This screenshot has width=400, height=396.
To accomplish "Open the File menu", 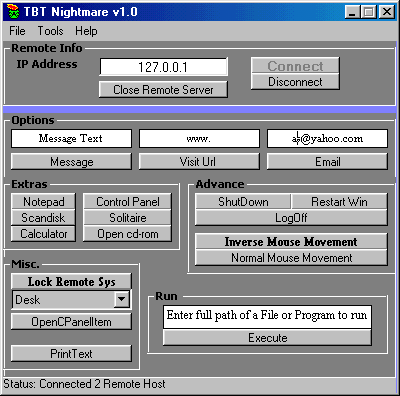I will pos(17,31).
